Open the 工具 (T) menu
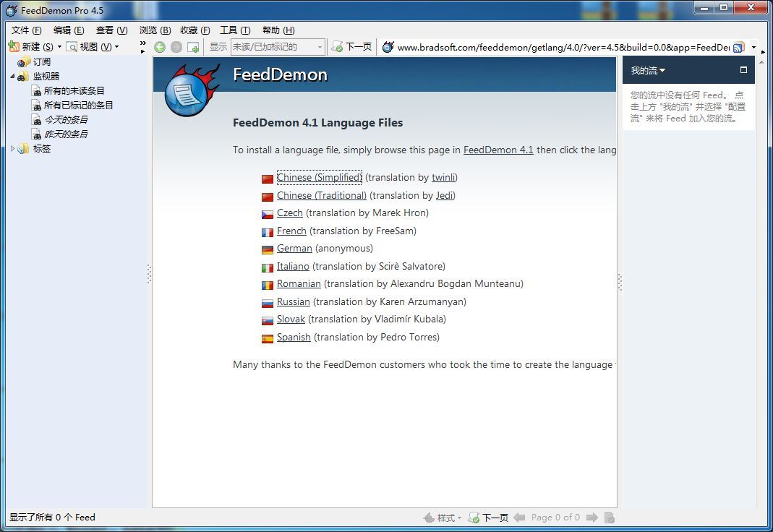This screenshot has width=773, height=532. (235, 30)
